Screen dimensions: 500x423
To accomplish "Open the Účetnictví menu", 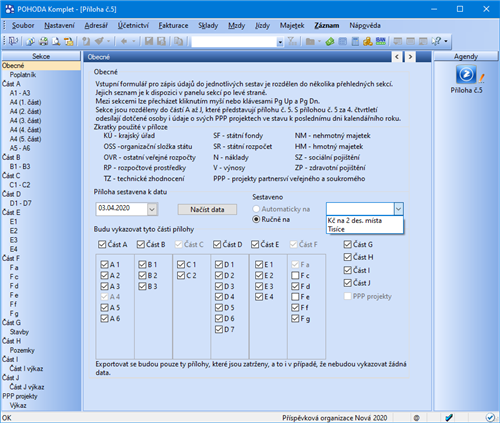I will tap(133, 25).
